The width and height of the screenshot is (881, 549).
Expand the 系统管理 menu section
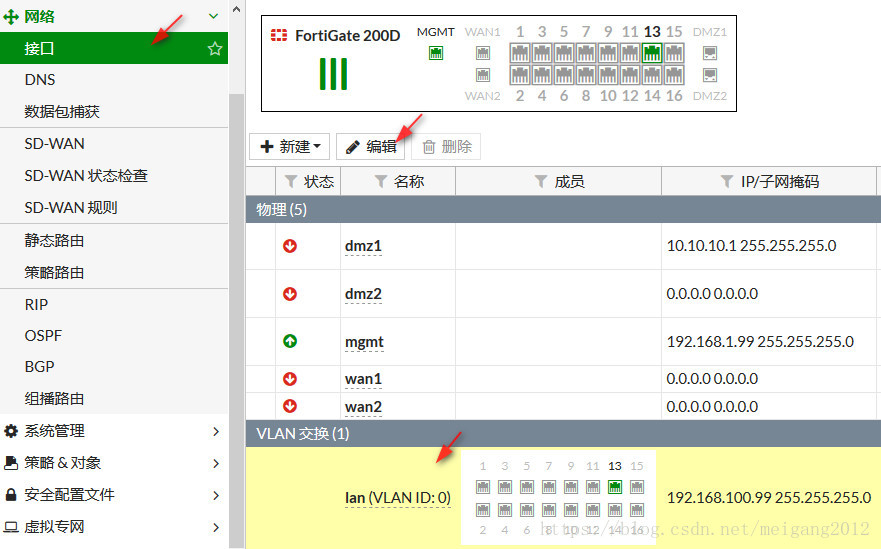click(216, 432)
